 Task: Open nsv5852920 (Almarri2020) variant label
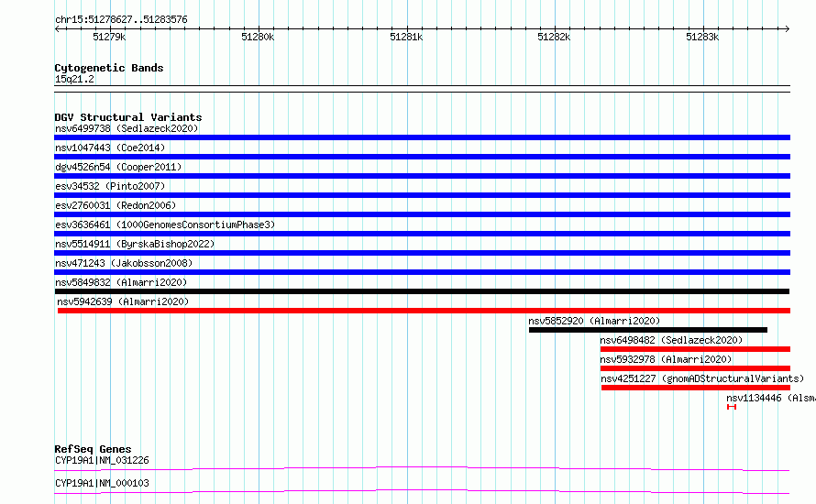point(594,321)
